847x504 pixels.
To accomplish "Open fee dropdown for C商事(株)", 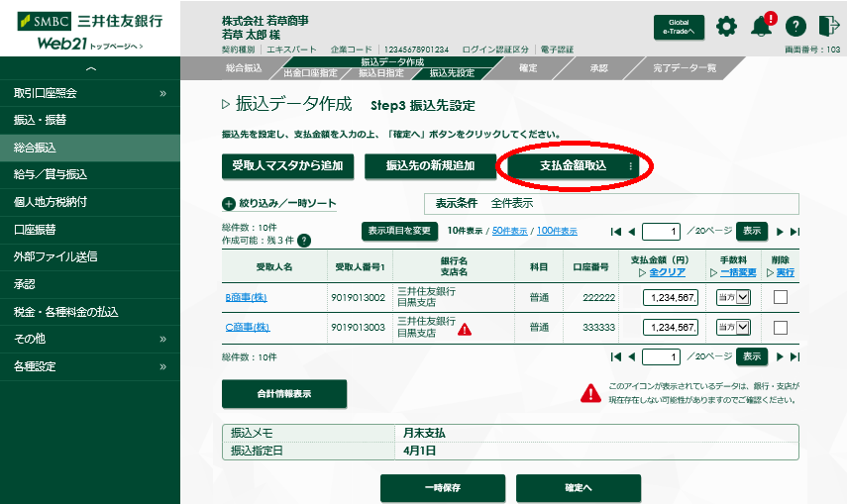I will [733, 328].
